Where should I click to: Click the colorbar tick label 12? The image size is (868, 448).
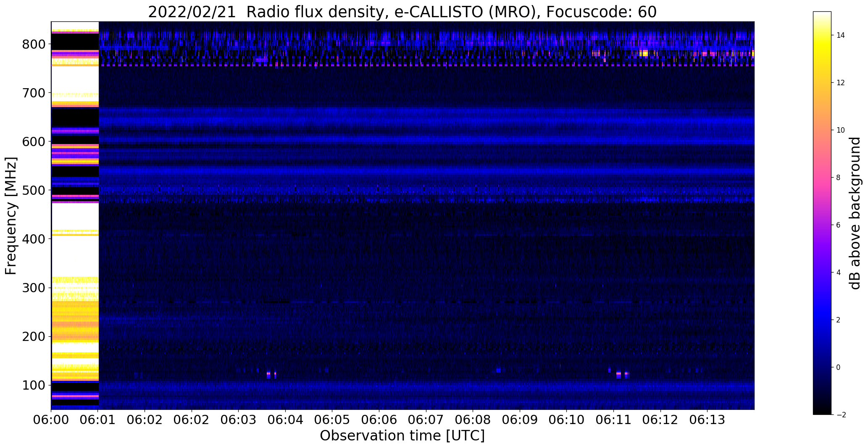click(x=841, y=83)
